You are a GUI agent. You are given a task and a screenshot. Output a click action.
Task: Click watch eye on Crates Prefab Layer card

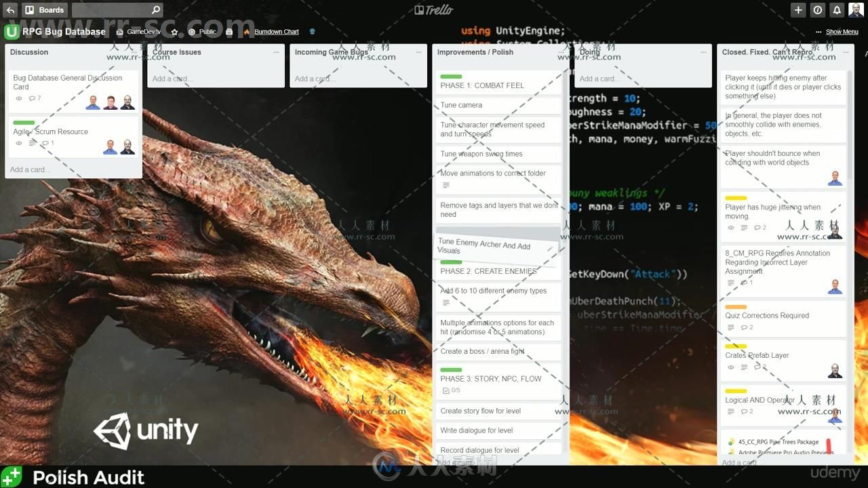click(x=731, y=367)
